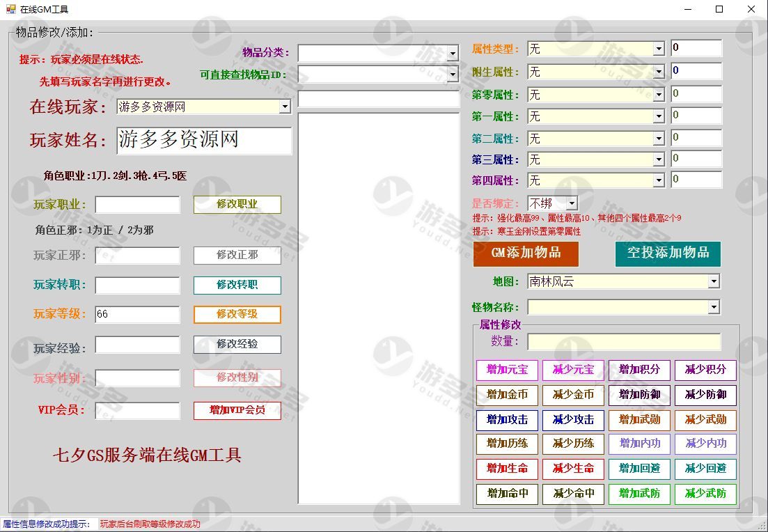This screenshot has height=532, width=768.
Task: Open the 是否绑定 dropdown
Action: tap(571, 203)
